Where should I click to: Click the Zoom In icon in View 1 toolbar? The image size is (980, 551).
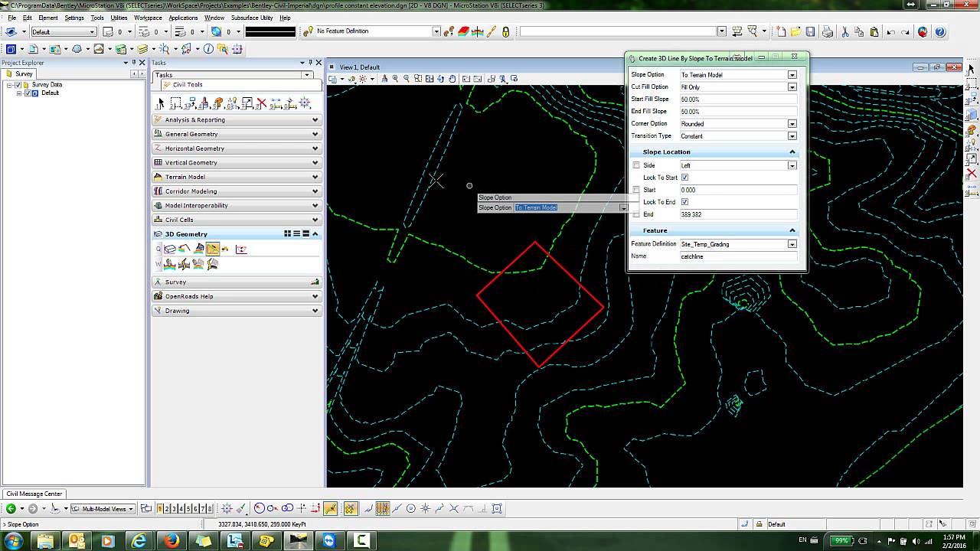(395, 78)
